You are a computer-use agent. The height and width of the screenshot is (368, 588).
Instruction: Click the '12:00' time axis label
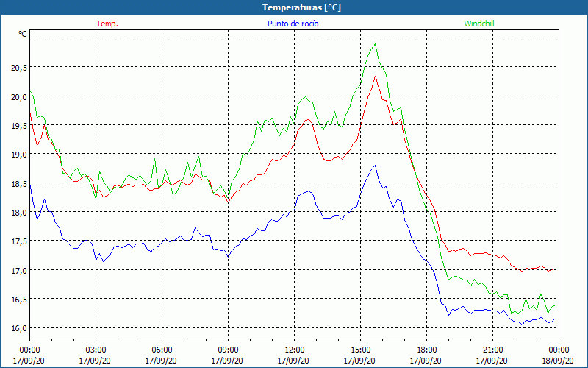295,350
